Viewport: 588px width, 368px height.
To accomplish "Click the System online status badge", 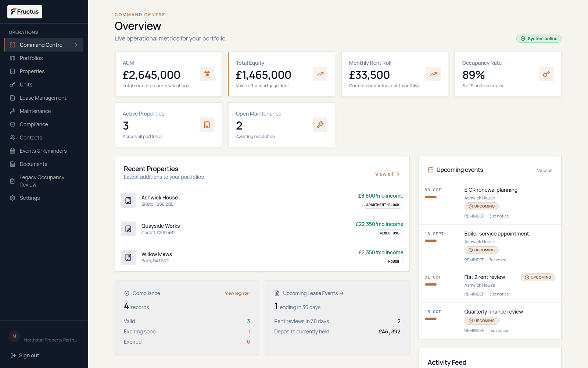I will (539, 39).
